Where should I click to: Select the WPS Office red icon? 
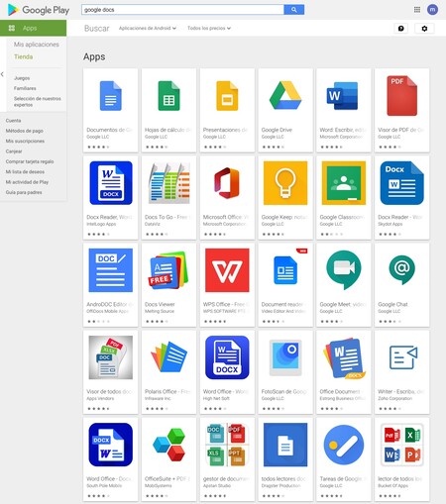pos(227,270)
